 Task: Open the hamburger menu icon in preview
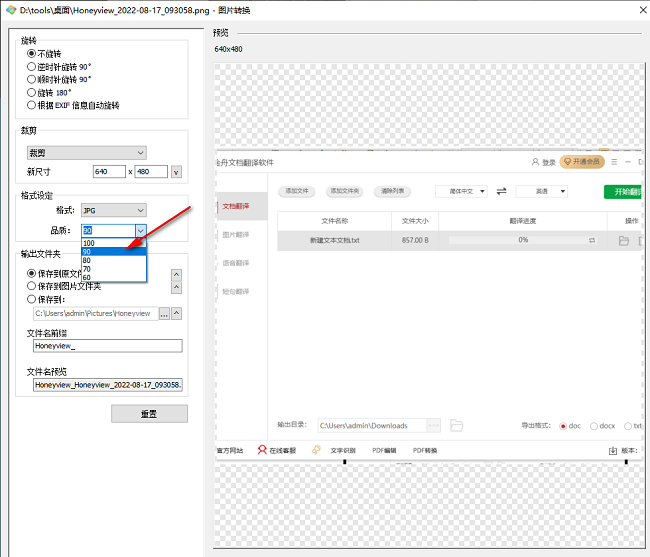(614, 162)
